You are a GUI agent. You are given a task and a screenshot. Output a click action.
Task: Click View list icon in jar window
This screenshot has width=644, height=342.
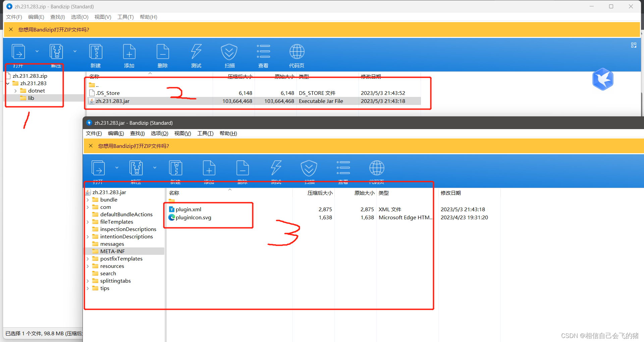pos(343,168)
